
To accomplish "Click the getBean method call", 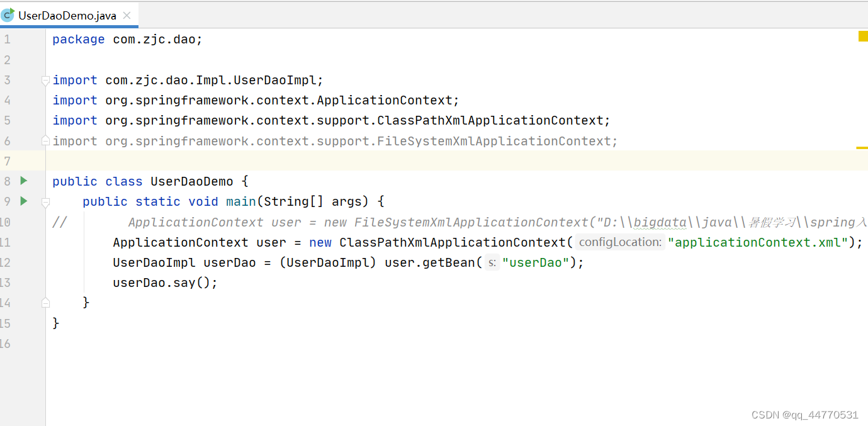I will (x=448, y=262).
